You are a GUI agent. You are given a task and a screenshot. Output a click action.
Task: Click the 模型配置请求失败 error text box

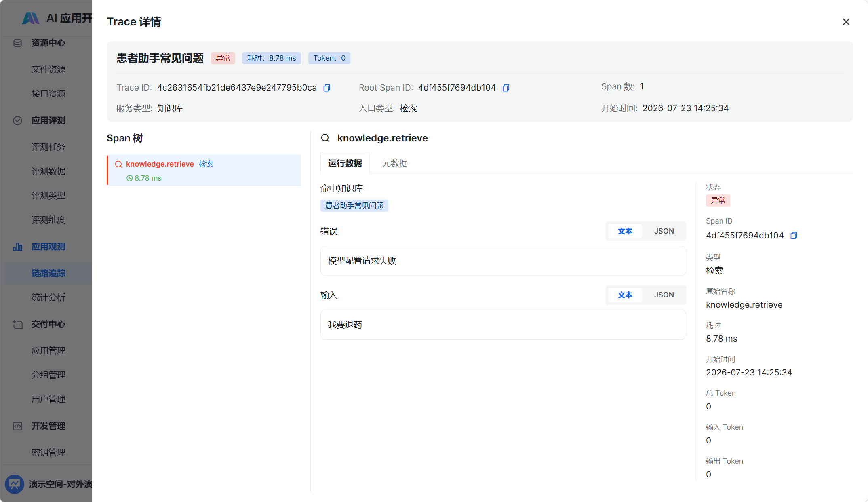point(503,261)
